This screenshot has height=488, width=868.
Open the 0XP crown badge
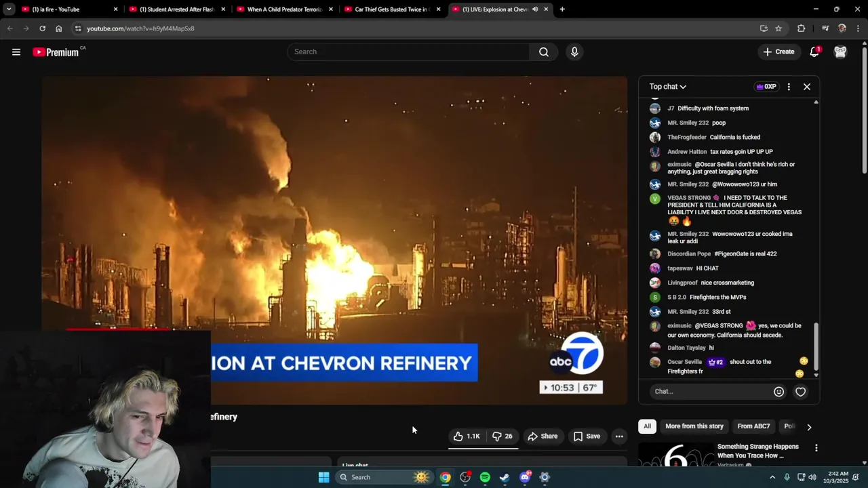[766, 87]
